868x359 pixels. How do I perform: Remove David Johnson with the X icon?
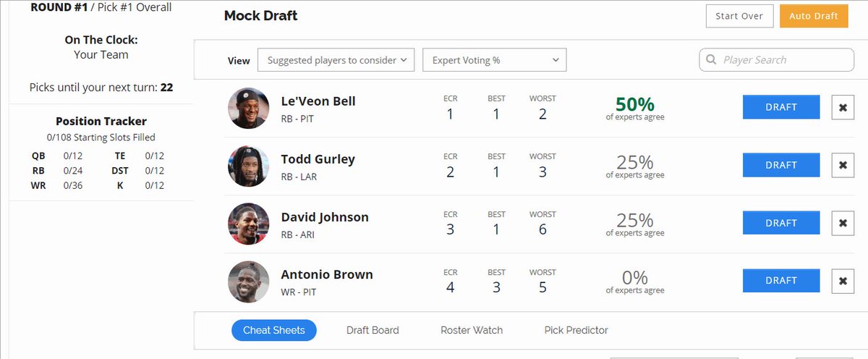click(843, 223)
